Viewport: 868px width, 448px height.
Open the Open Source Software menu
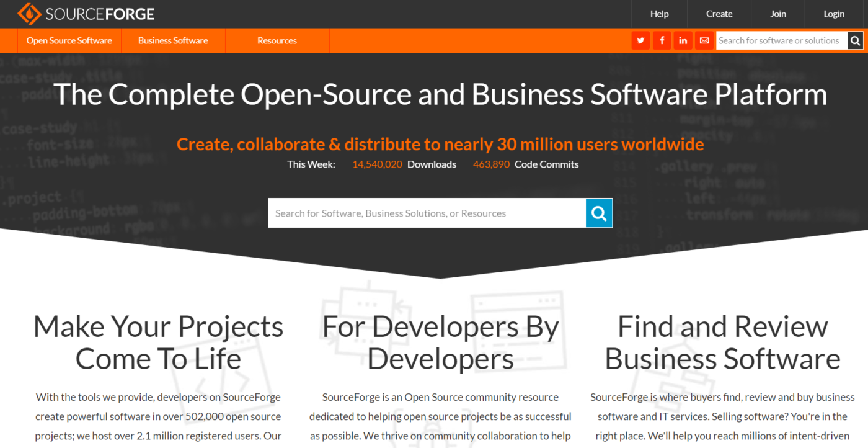coord(69,40)
